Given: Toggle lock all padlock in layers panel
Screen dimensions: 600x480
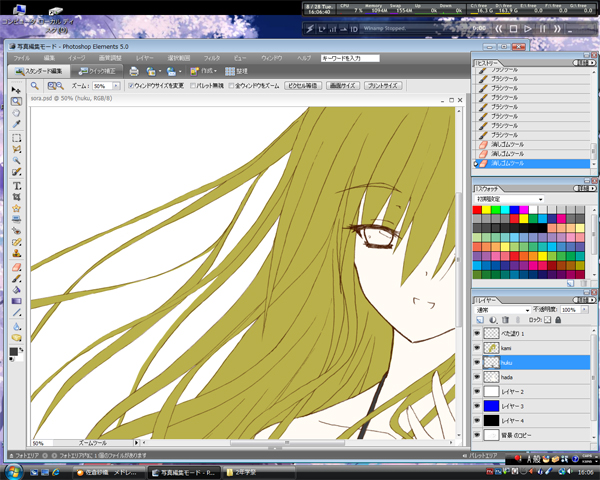Looking at the screenshot, I should pos(558,320).
